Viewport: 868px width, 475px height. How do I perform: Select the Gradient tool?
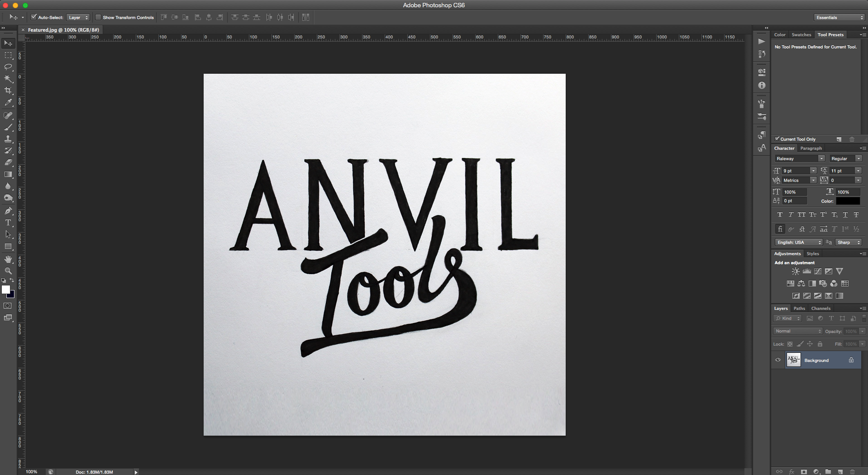tap(8, 174)
